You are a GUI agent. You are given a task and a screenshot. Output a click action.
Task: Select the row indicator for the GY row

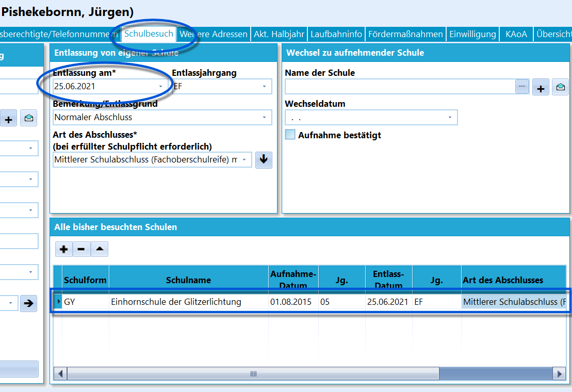(58, 302)
